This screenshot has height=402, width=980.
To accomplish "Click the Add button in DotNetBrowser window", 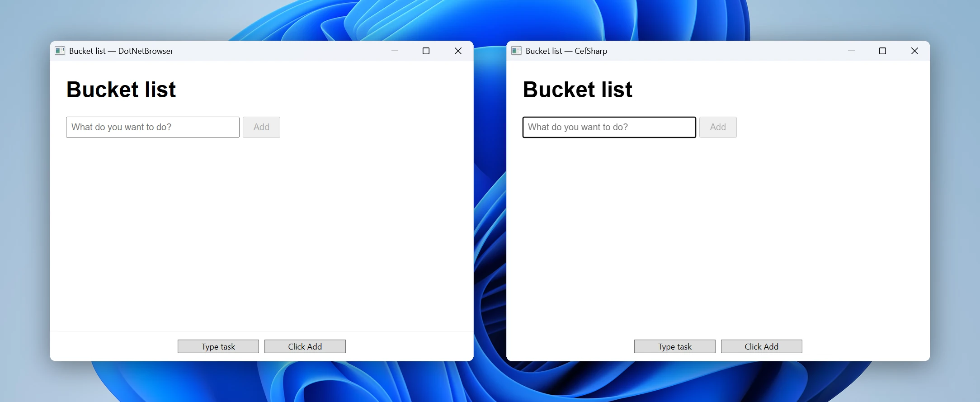I will tap(261, 127).
